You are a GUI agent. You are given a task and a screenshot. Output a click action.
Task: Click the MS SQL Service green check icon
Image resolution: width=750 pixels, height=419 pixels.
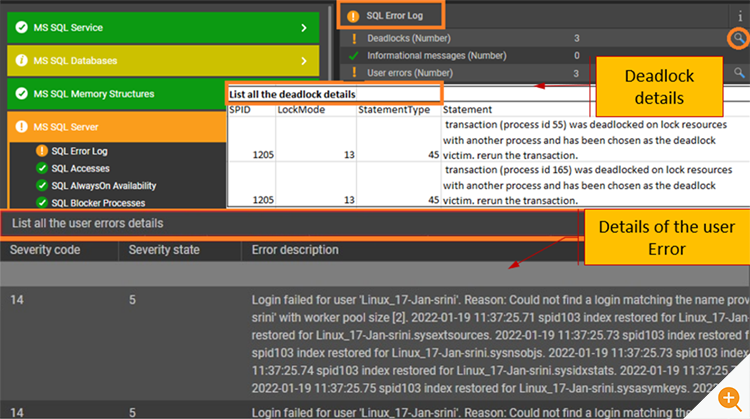22,27
